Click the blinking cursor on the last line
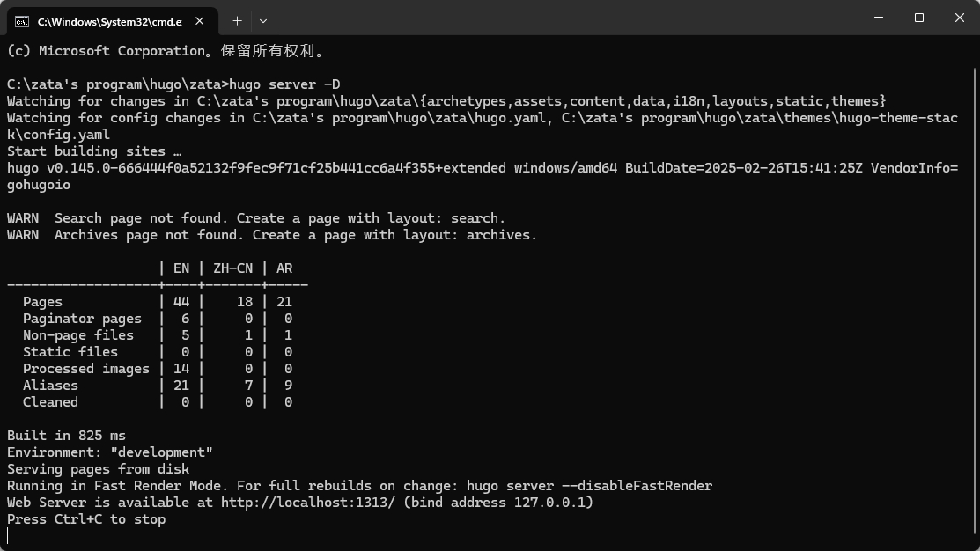The image size is (980, 551). coord(8,535)
